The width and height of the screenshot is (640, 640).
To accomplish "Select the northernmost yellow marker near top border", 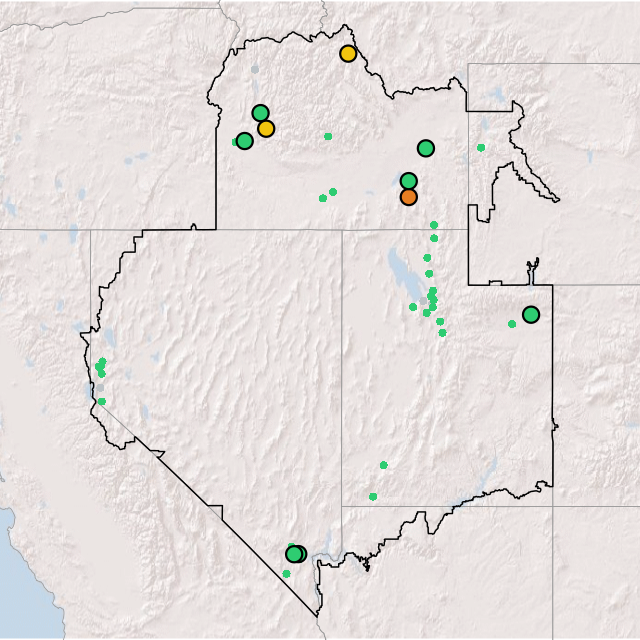I will 348,54.
